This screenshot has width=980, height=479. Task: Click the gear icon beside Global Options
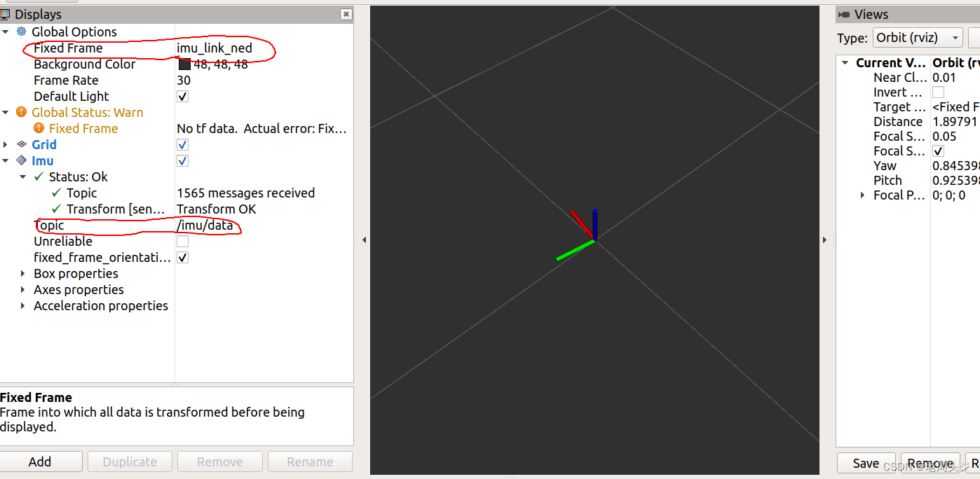(21, 32)
